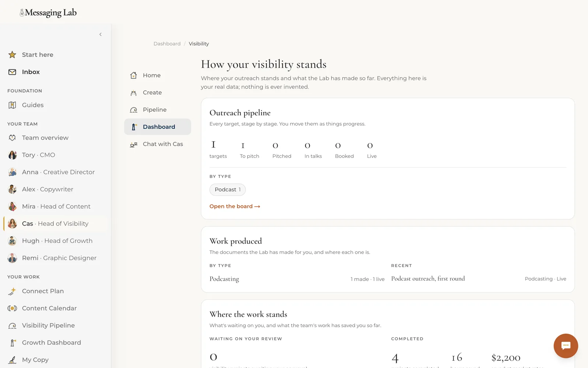Go to Home in Cas menu
This screenshot has height=368, width=588.
(x=157, y=75)
